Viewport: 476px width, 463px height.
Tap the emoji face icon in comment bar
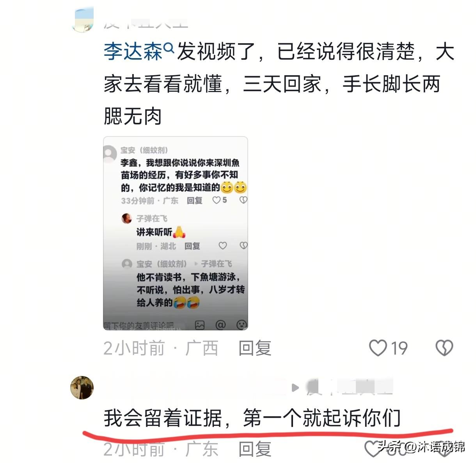(242, 325)
